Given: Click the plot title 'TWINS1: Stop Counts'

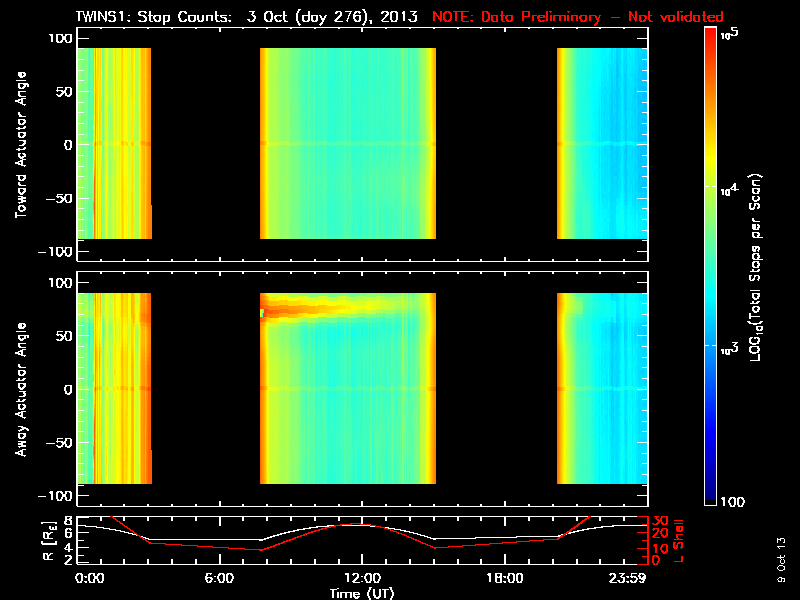Looking at the screenshot, I should 154,17.
